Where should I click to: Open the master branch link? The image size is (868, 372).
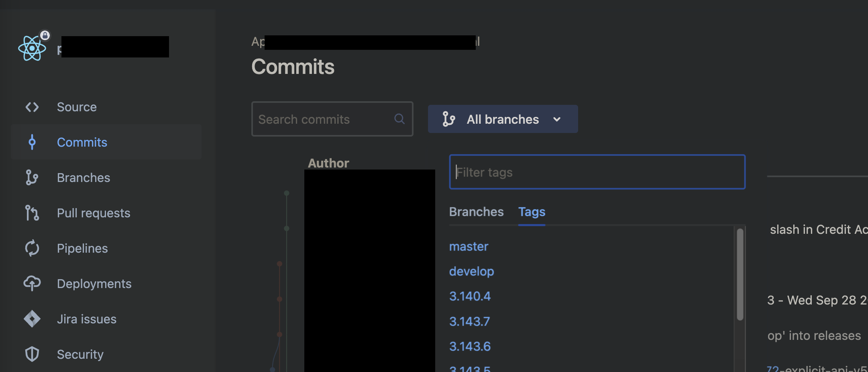point(469,246)
